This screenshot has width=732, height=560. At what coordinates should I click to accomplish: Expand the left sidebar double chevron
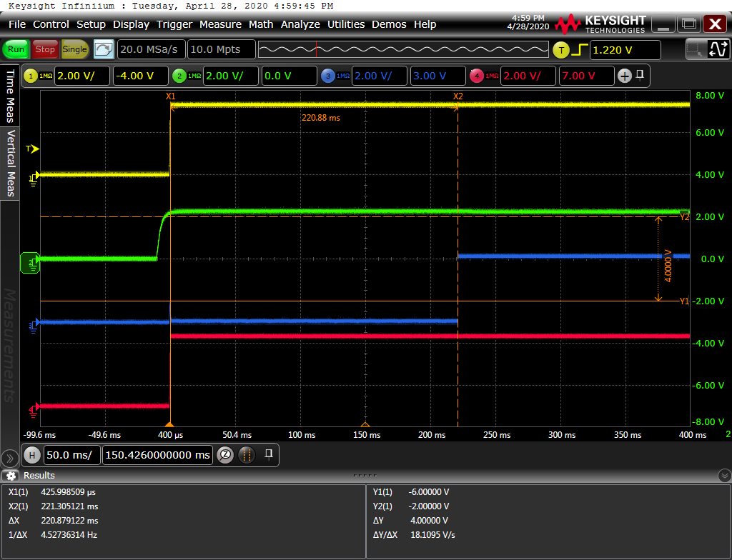(9, 459)
